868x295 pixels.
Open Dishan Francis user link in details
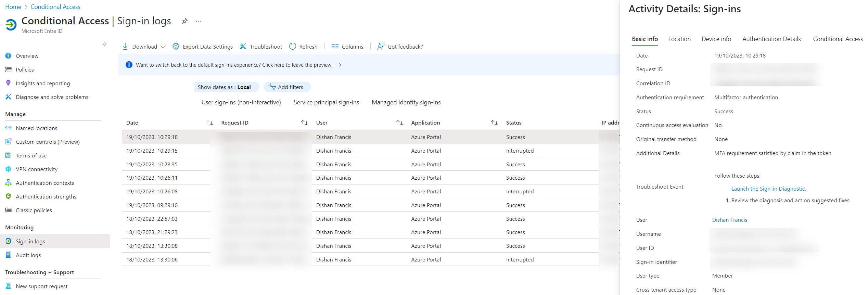pyautogui.click(x=730, y=220)
